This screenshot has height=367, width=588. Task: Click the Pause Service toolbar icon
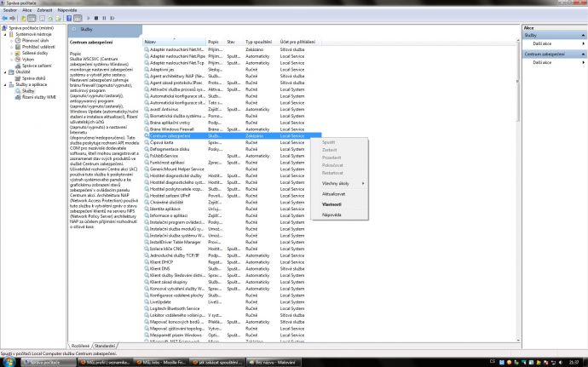pos(104,18)
